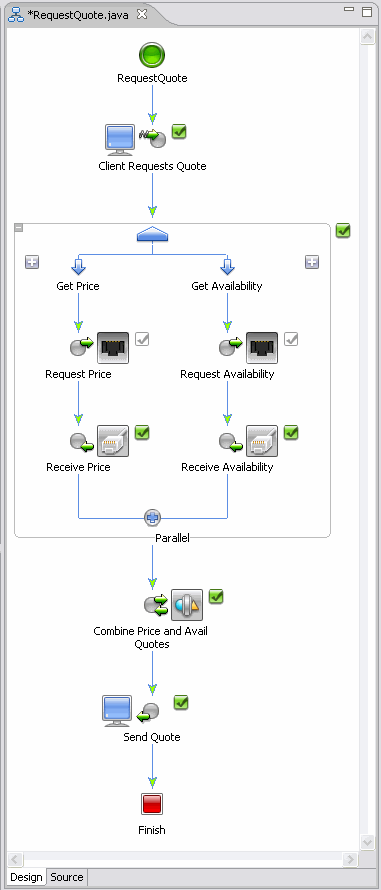The height and width of the screenshot is (890, 381).
Task: Maximize the editor pane
Action: coord(367,11)
